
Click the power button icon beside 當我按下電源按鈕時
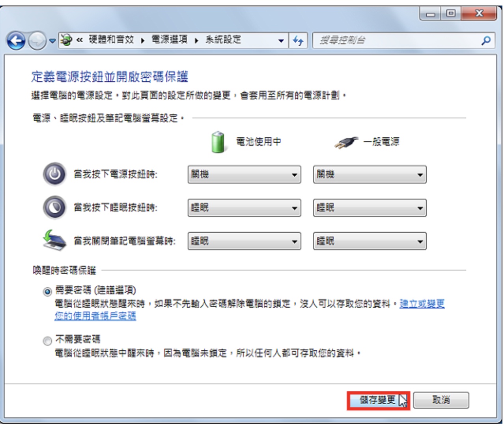click(x=54, y=174)
